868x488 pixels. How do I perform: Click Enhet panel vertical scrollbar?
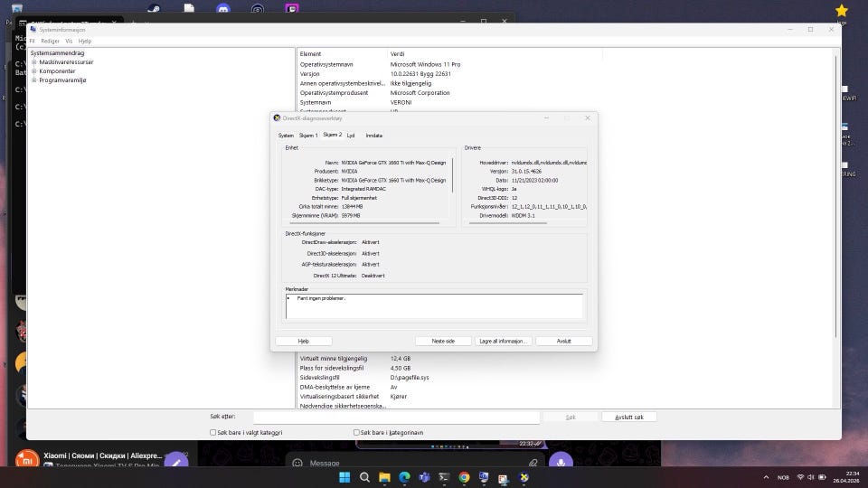[452, 174]
